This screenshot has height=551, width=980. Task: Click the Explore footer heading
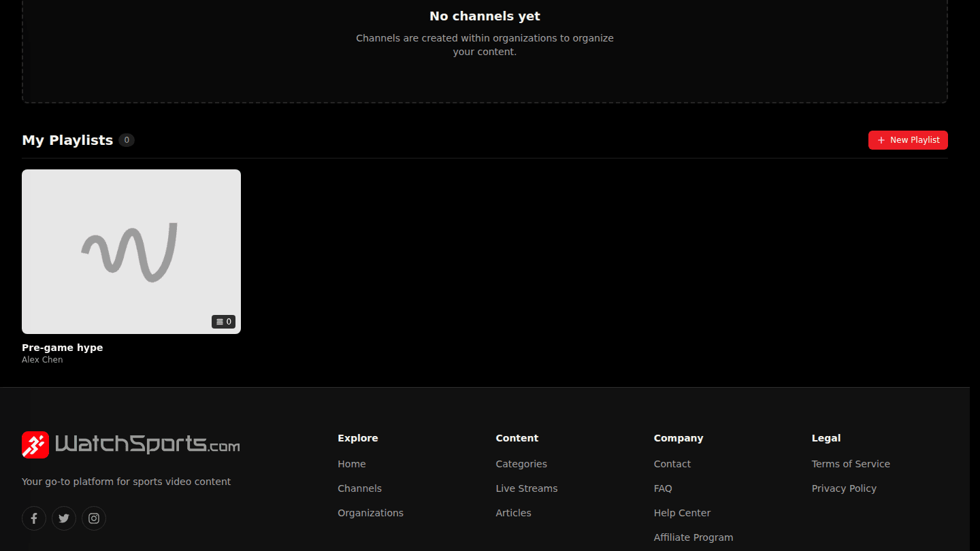coord(358,438)
